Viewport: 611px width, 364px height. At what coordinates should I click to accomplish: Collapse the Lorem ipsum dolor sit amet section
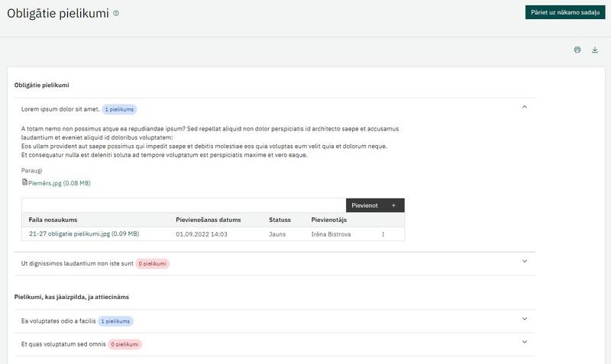click(525, 107)
